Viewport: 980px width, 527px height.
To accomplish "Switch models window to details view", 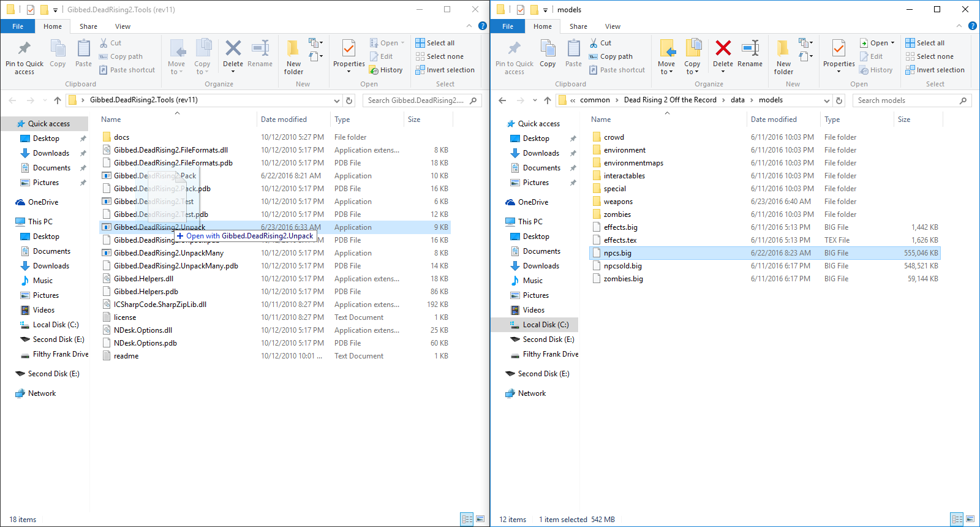I will [957, 519].
